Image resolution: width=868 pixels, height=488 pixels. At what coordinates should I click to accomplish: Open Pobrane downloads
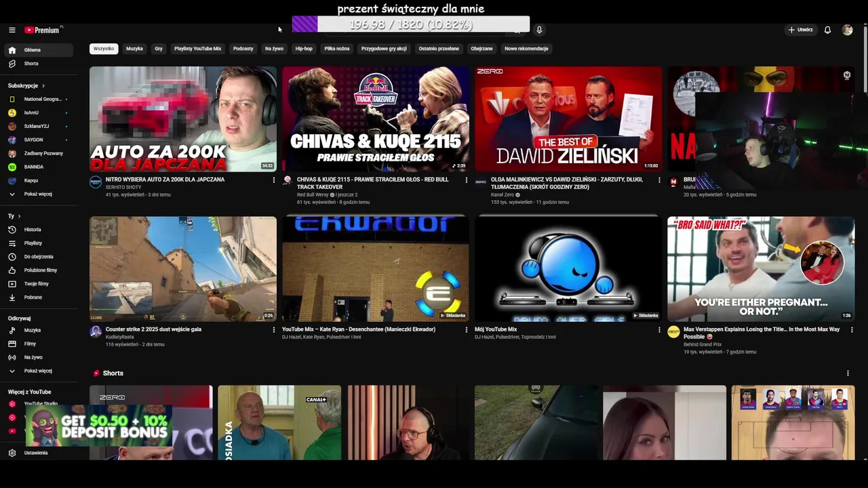[37, 298]
